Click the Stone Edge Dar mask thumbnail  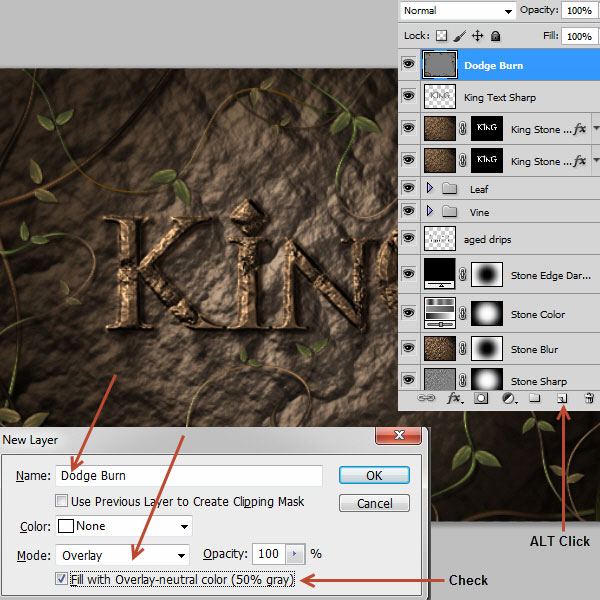click(487, 274)
